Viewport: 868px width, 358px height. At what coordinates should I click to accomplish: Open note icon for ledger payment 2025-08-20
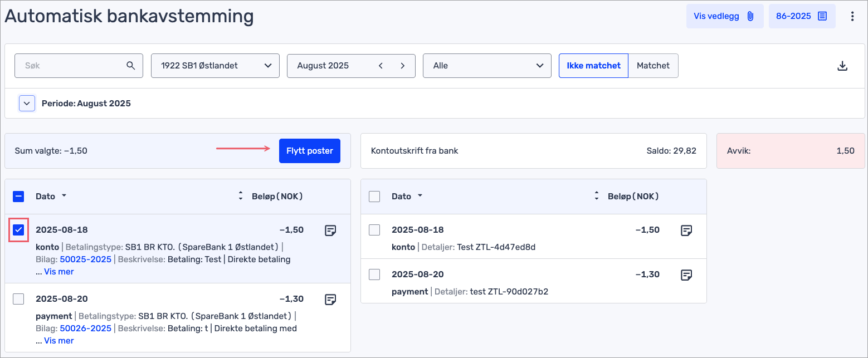click(330, 300)
